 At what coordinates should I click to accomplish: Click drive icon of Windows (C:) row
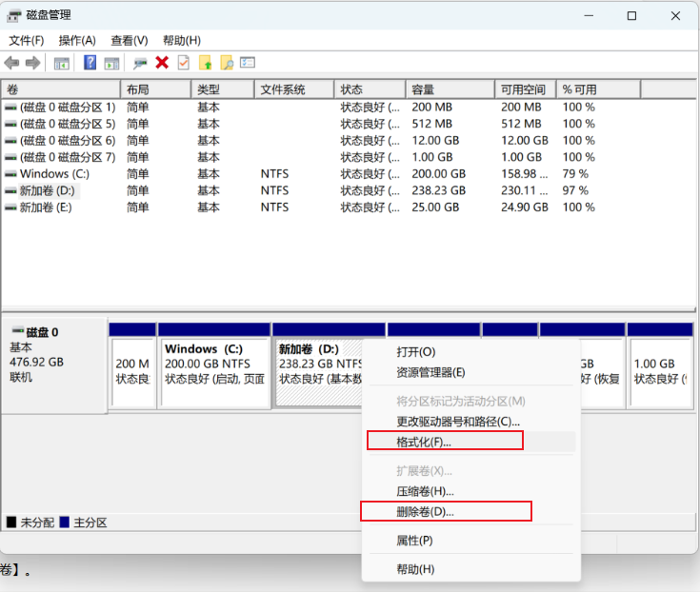click(x=10, y=174)
